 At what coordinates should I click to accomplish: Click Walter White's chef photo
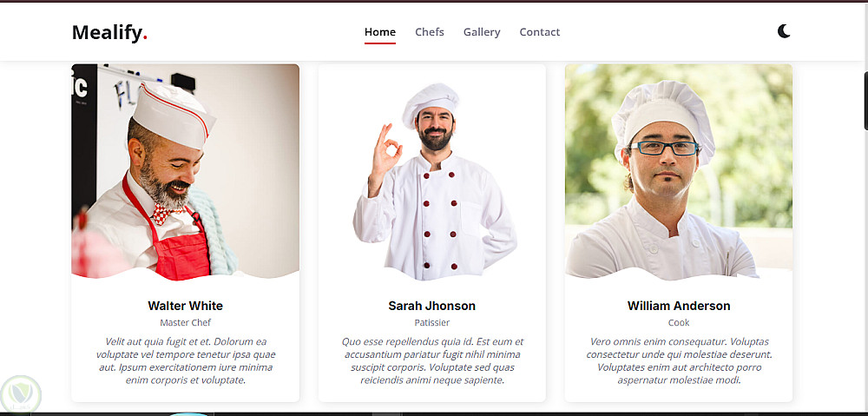point(186,172)
